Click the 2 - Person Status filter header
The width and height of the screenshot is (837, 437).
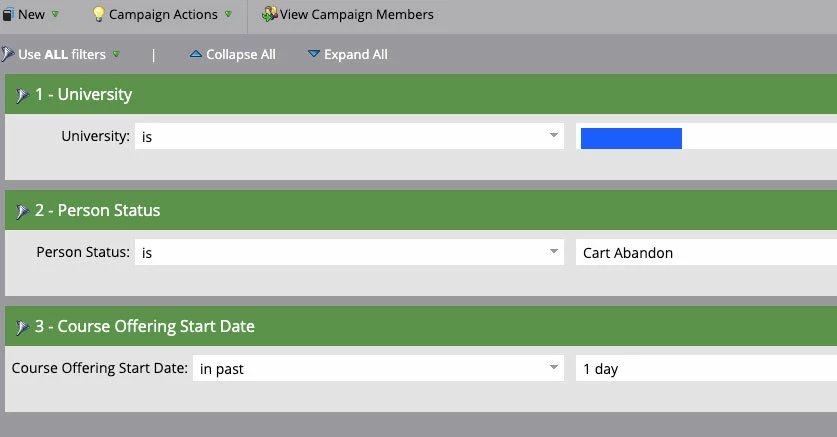click(421, 210)
